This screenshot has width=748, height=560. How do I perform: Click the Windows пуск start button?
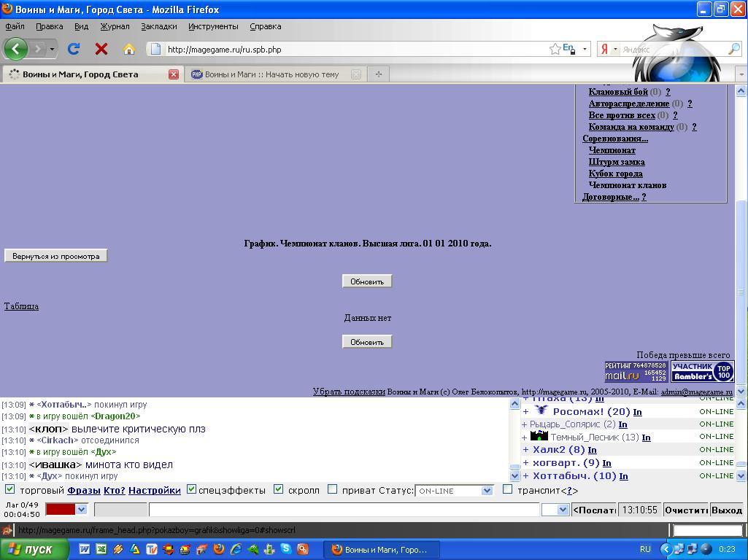tap(34, 550)
